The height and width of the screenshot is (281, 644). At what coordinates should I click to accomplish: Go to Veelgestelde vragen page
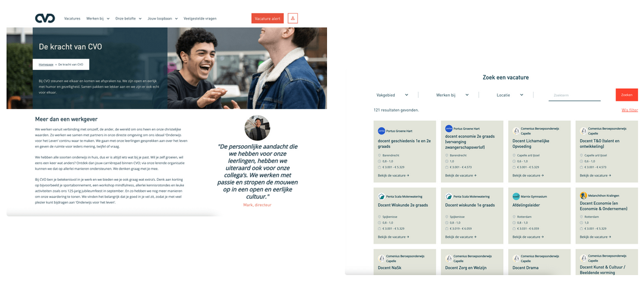pos(200,18)
